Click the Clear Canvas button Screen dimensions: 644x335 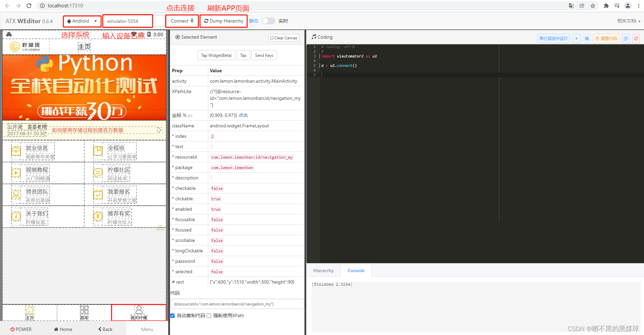tap(284, 38)
